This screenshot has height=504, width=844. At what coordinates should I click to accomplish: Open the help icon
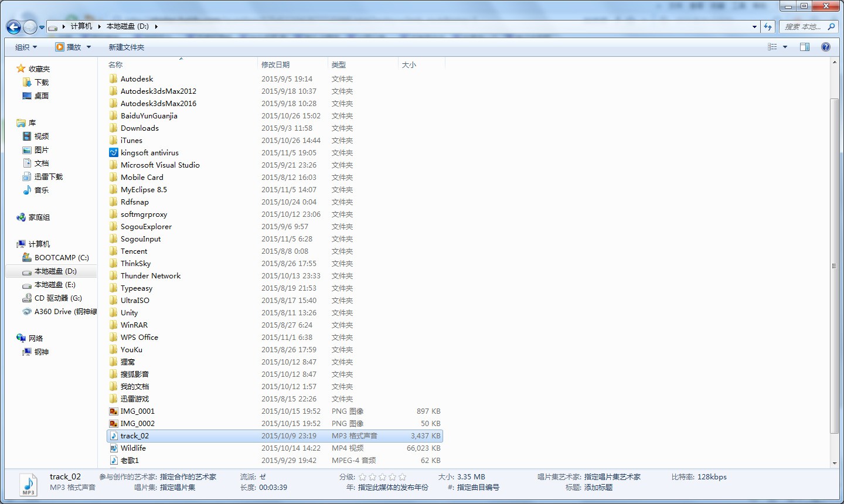click(x=826, y=47)
